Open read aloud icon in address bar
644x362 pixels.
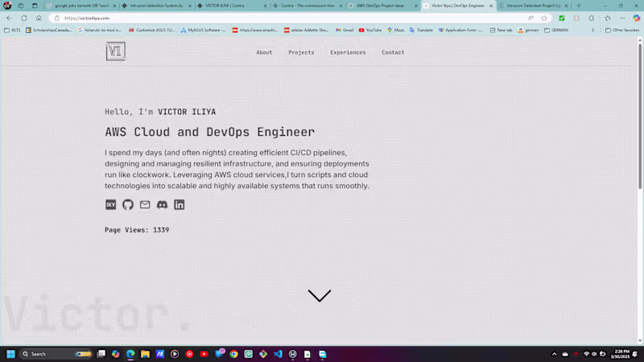530,18
